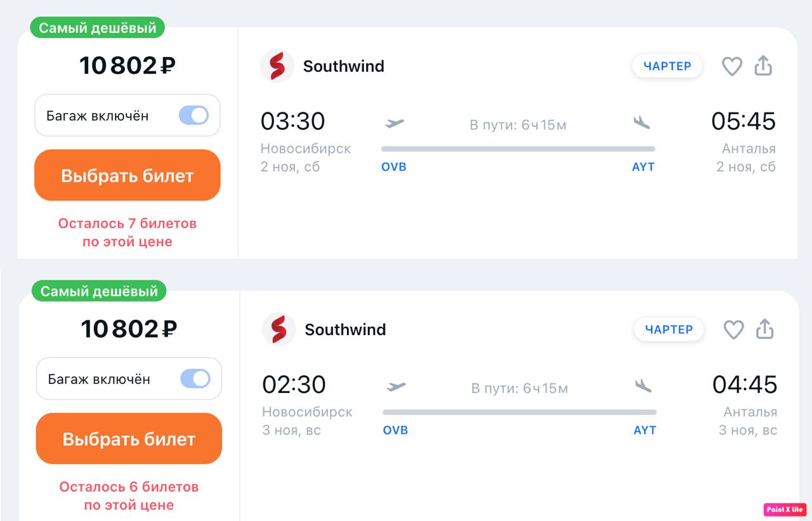Click Самый дешёвый label on first ticket
The image size is (812, 521).
pyautogui.click(x=97, y=28)
